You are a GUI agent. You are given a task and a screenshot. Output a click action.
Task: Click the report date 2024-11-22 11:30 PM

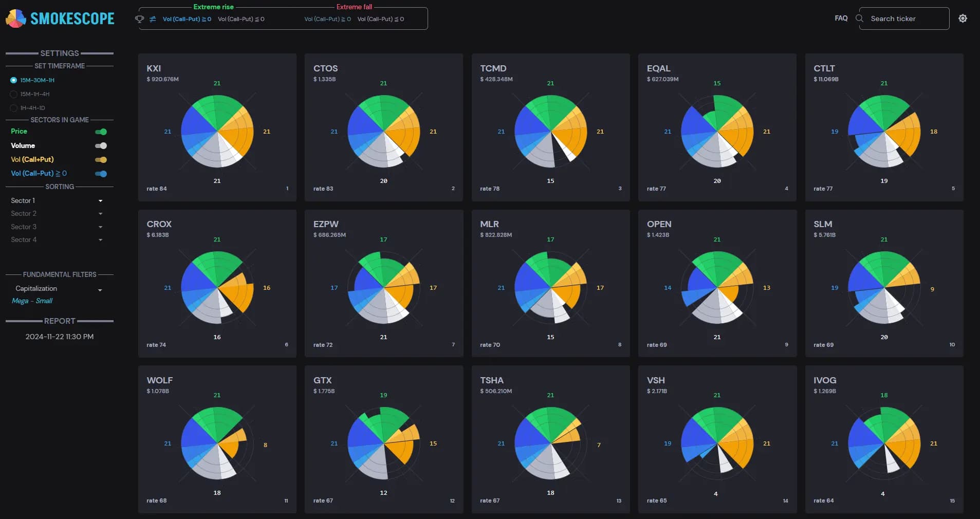[60, 337]
